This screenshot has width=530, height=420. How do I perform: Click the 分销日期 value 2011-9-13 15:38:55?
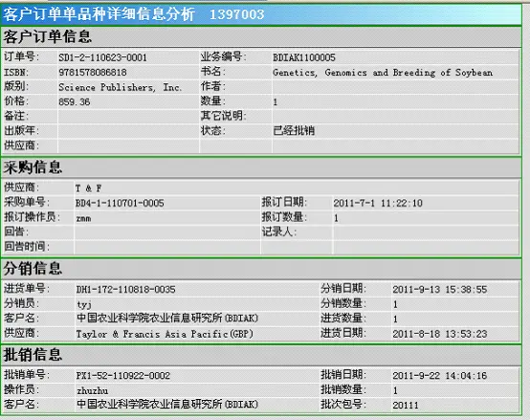440,290
